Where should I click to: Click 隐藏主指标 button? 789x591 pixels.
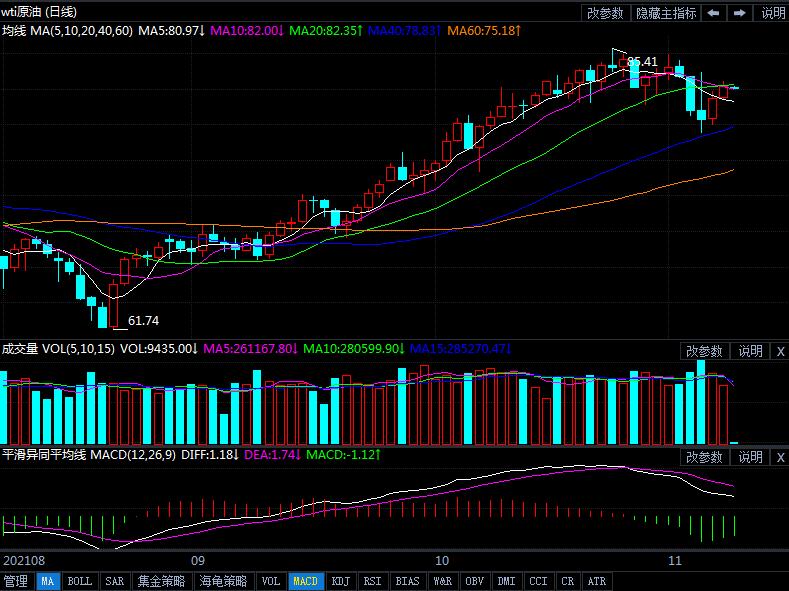coord(665,13)
